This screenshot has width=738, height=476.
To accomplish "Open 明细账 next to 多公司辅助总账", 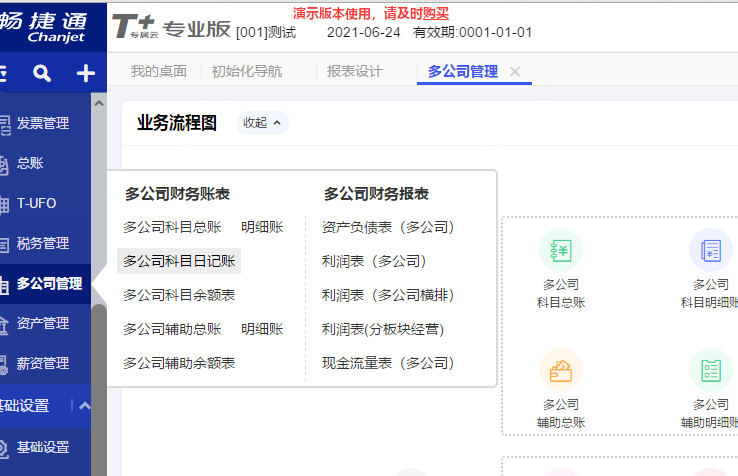I will coord(262,329).
